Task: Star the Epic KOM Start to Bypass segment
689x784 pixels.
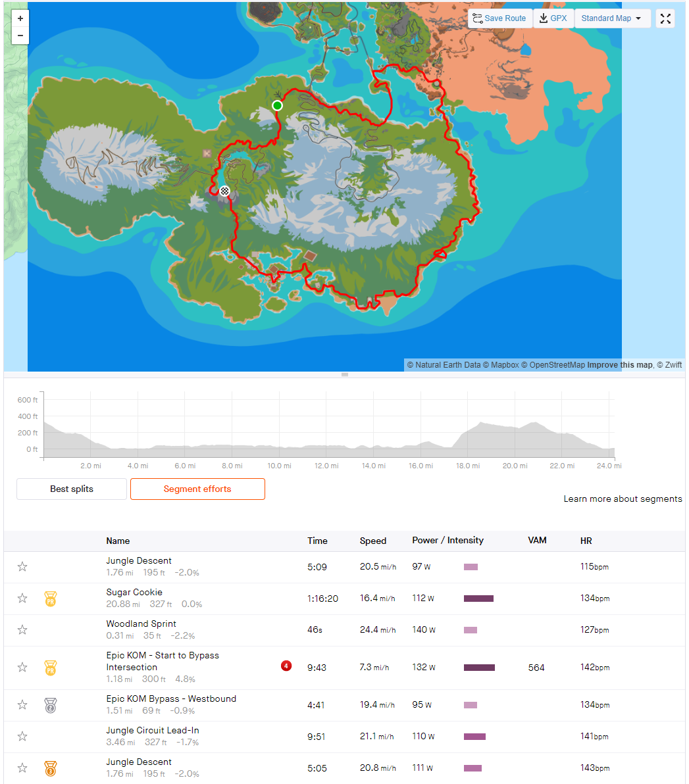Action: [x=22, y=667]
